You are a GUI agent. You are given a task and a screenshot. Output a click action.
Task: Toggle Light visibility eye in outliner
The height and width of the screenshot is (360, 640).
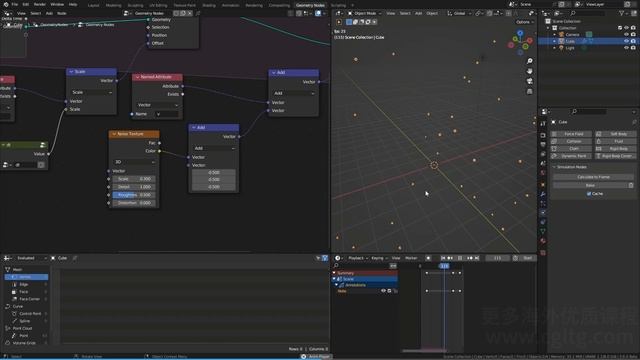pos(626,48)
